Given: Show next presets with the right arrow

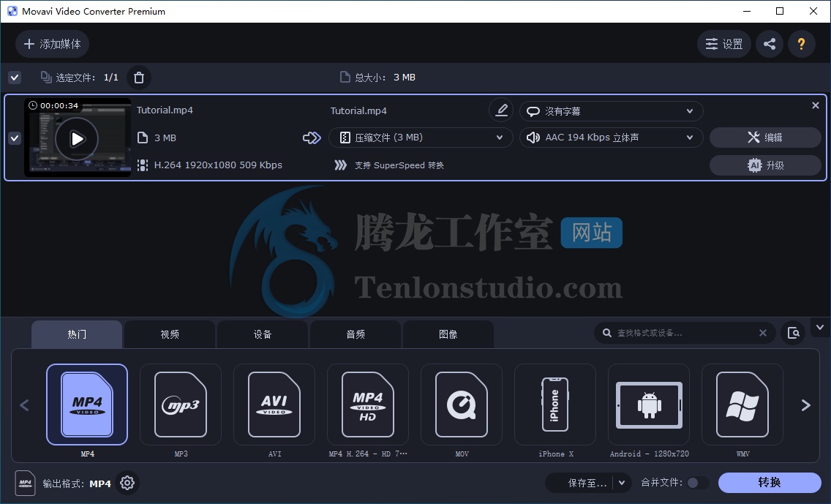Looking at the screenshot, I should (x=805, y=405).
